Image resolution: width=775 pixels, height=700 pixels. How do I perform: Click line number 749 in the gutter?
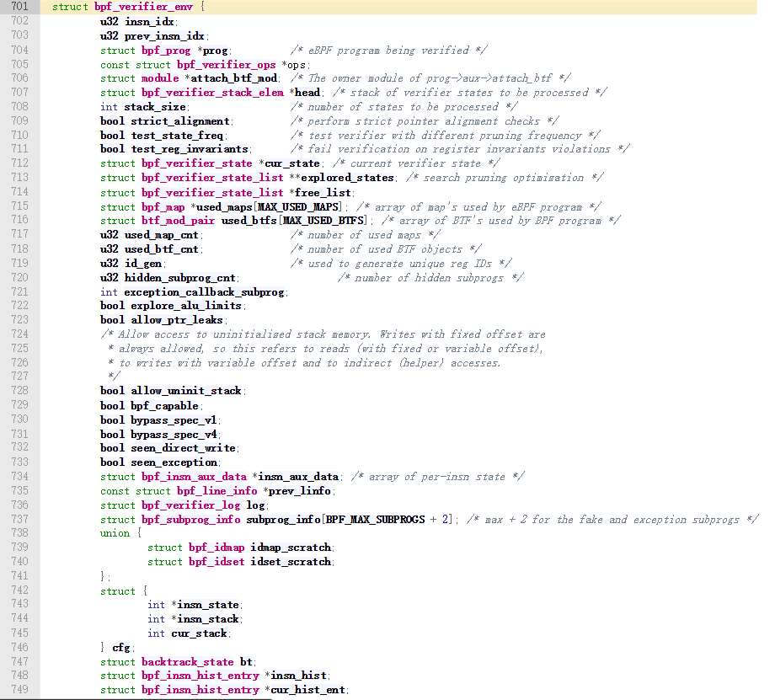19,689
